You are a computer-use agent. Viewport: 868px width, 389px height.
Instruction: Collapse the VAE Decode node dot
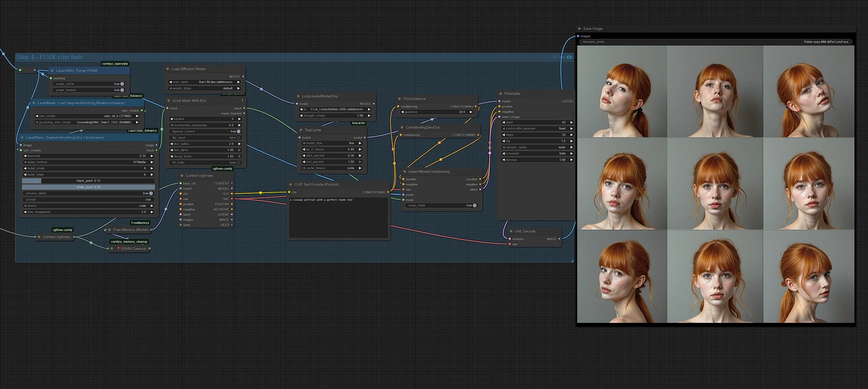511,231
